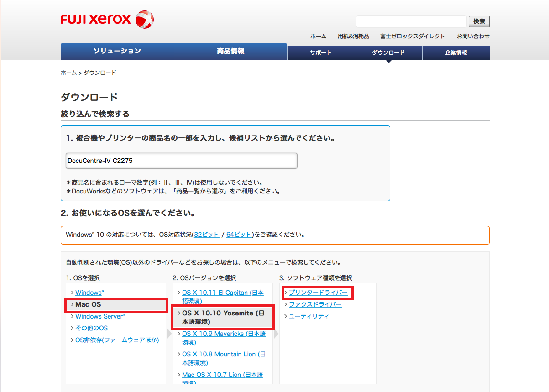Go to ホーム in top utility menu
The width and height of the screenshot is (549, 392).
318,36
